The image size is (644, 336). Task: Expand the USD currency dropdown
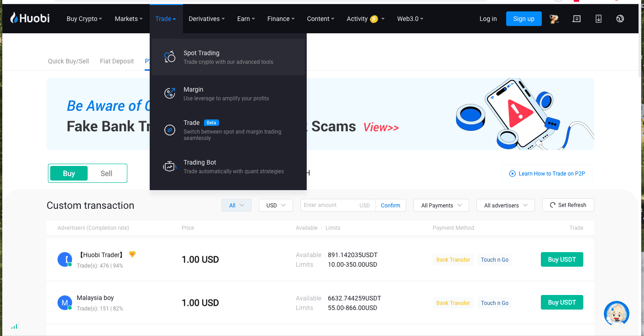[x=276, y=205]
